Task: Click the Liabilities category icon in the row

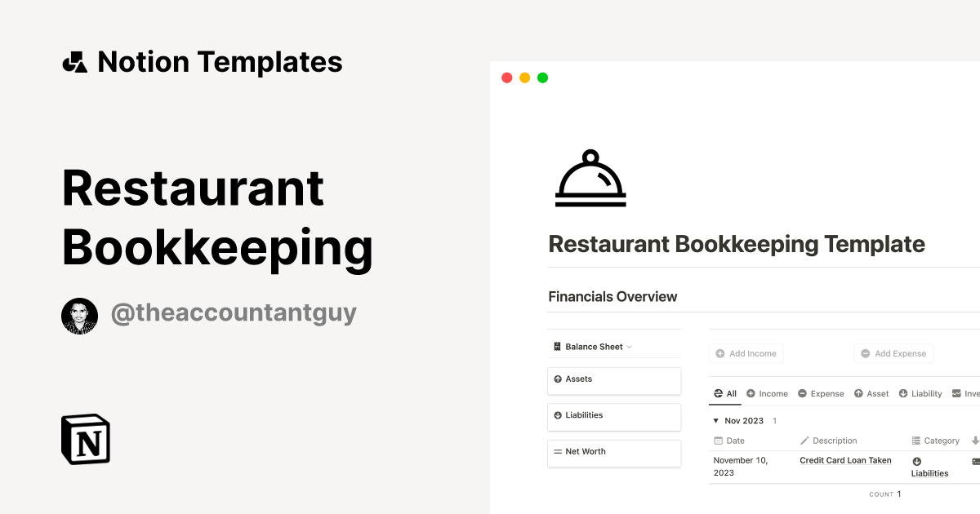Action: 915,460
